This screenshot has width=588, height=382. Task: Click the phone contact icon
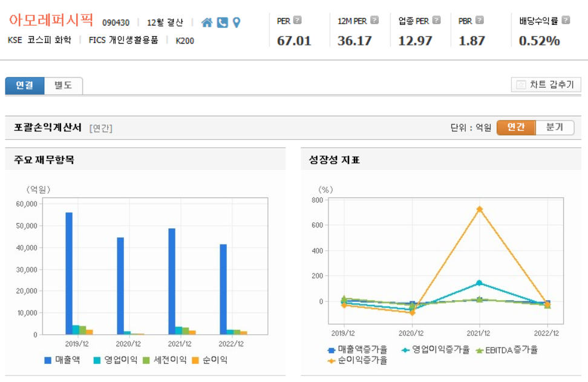point(223,22)
